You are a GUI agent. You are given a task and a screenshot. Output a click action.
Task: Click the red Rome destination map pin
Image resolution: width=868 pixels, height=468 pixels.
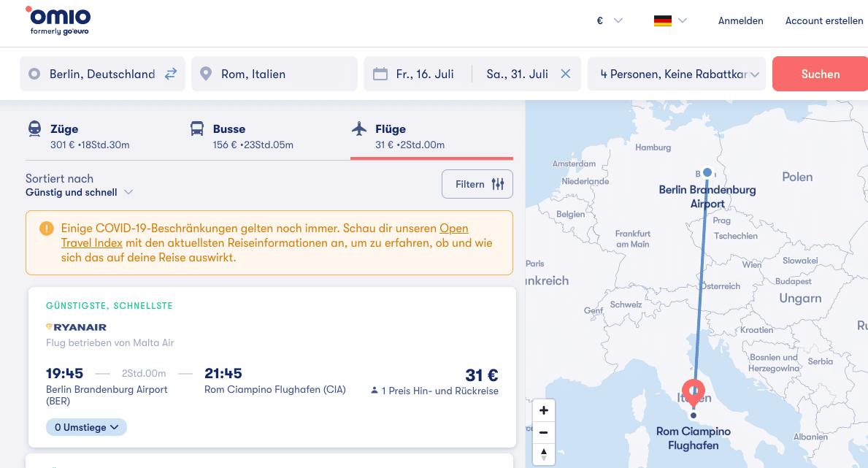coord(693,392)
